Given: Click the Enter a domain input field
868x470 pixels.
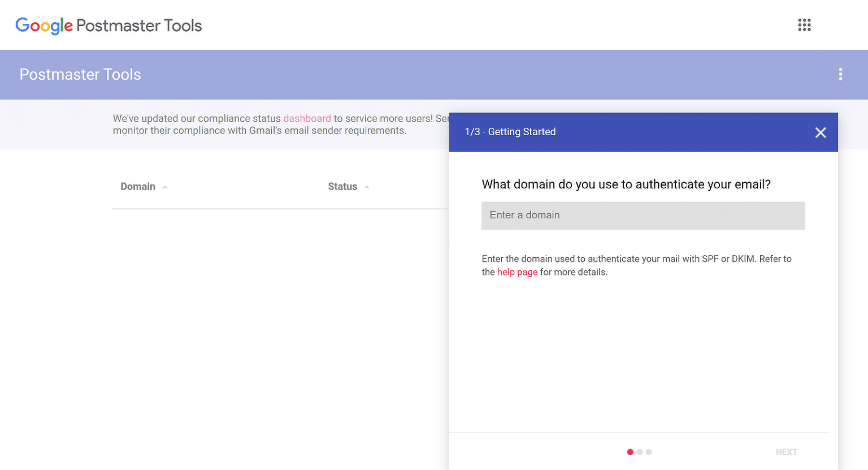Looking at the screenshot, I should pos(643,215).
